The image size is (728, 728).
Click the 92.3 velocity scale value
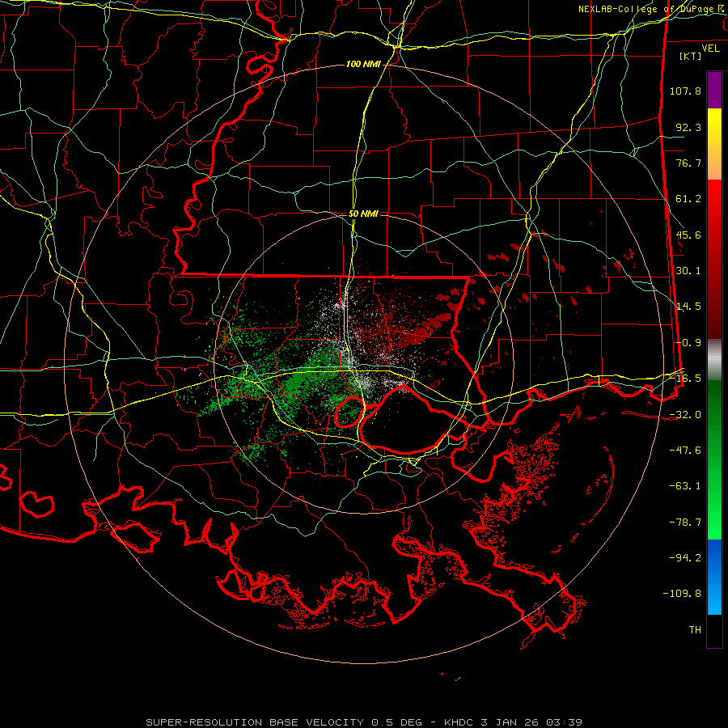[688, 127]
